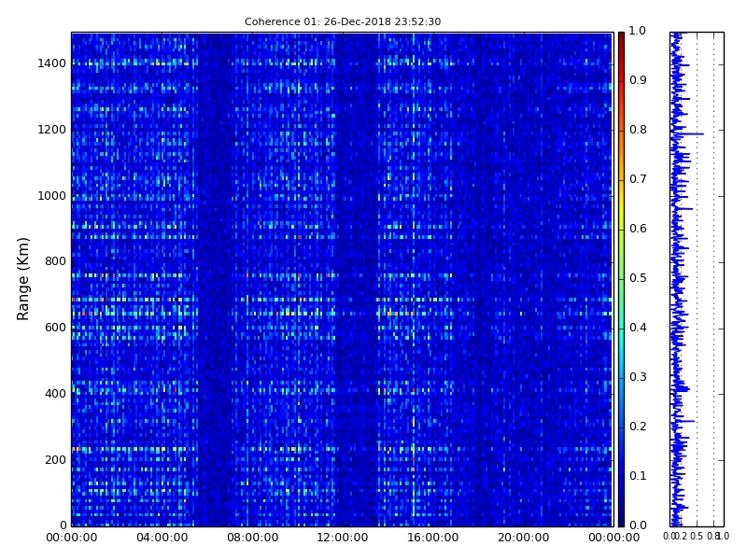747x560 pixels.
Task: Click the colorbar tick label '0.6'
Action: coord(638,229)
